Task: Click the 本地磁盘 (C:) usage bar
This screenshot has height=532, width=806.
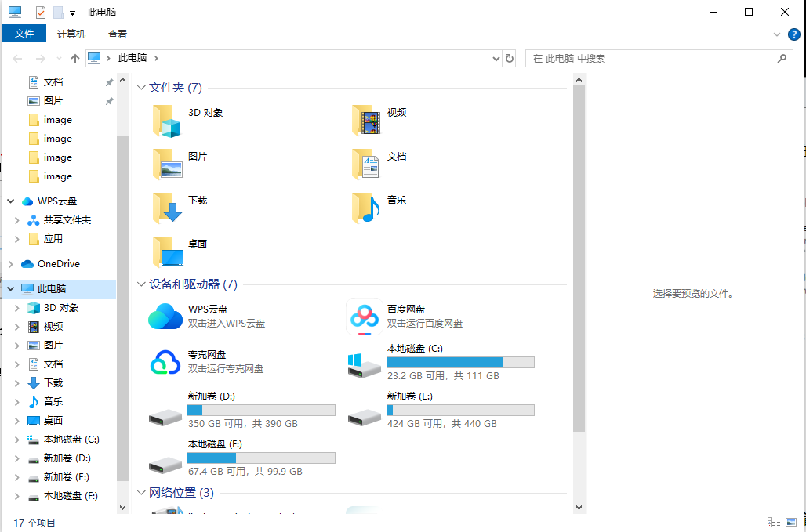Action: 460,362
